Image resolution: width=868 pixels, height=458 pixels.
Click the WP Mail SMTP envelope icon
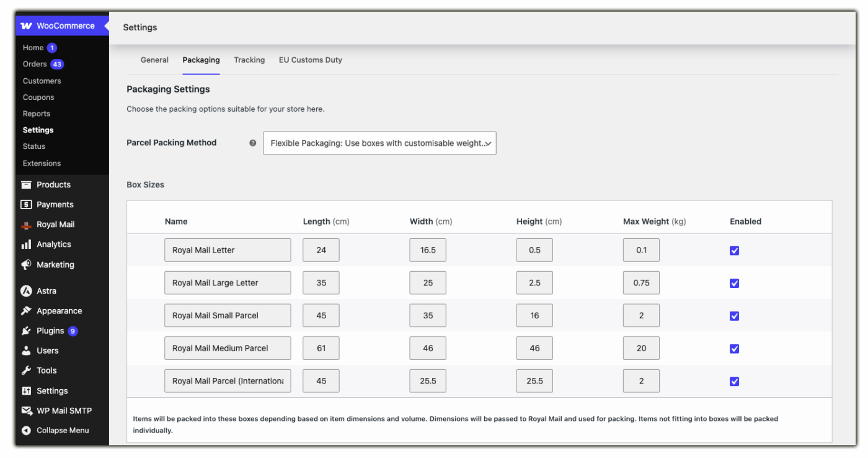(x=26, y=411)
